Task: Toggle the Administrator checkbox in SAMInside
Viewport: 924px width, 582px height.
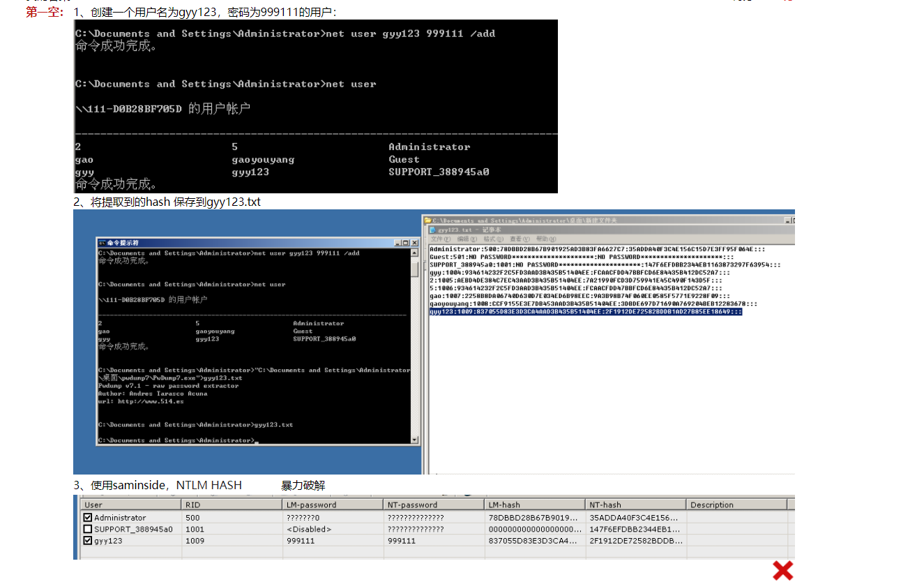Action: coord(88,518)
